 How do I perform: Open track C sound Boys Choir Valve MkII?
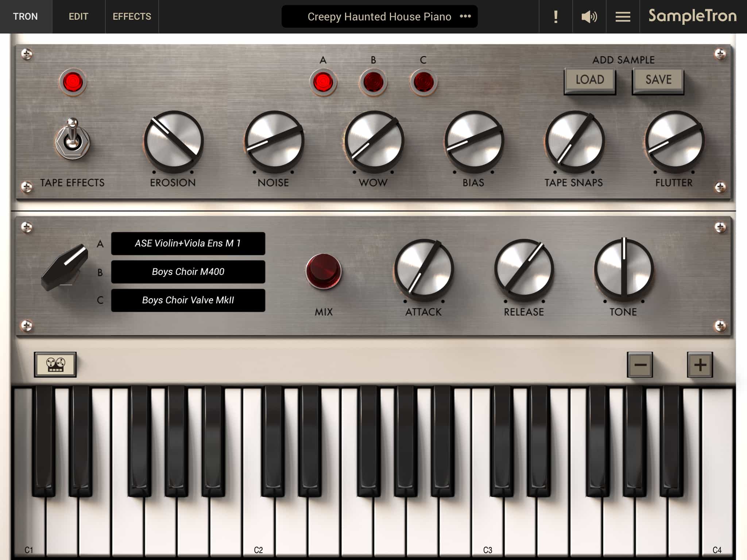coord(188,300)
